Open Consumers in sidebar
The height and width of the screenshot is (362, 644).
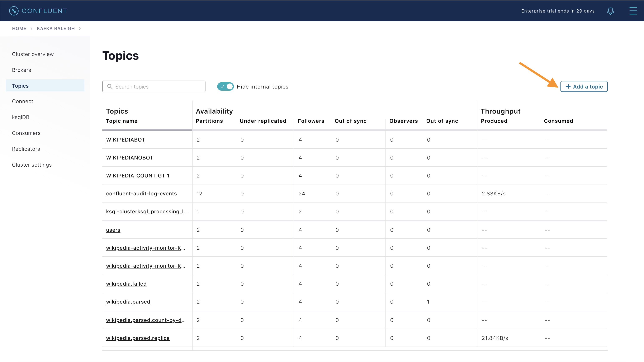click(x=26, y=133)
